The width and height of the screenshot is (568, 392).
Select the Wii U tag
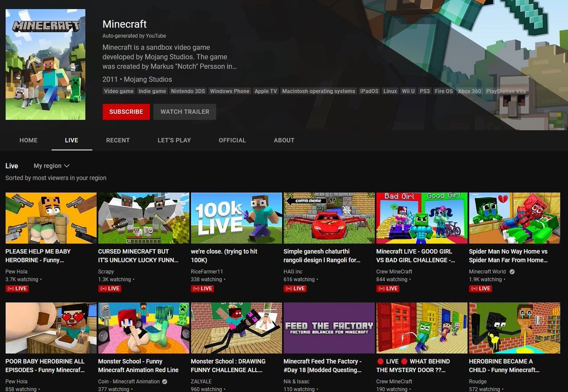408,91
